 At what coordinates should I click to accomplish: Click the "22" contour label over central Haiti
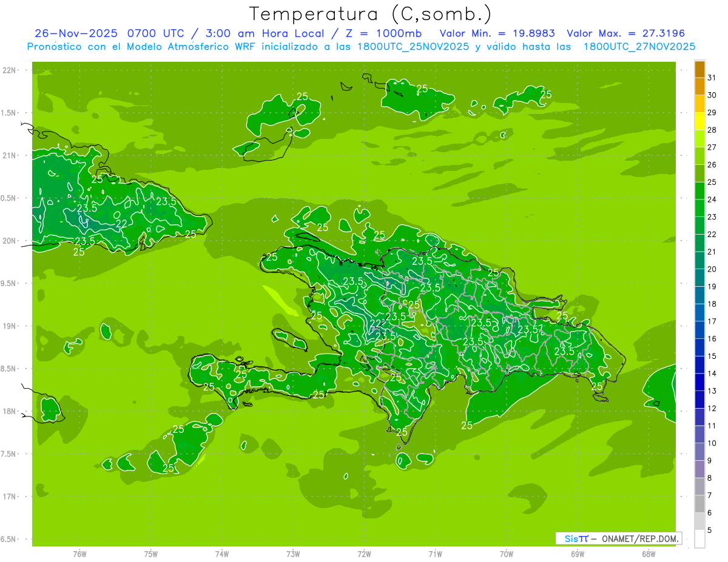coord(376,324)
